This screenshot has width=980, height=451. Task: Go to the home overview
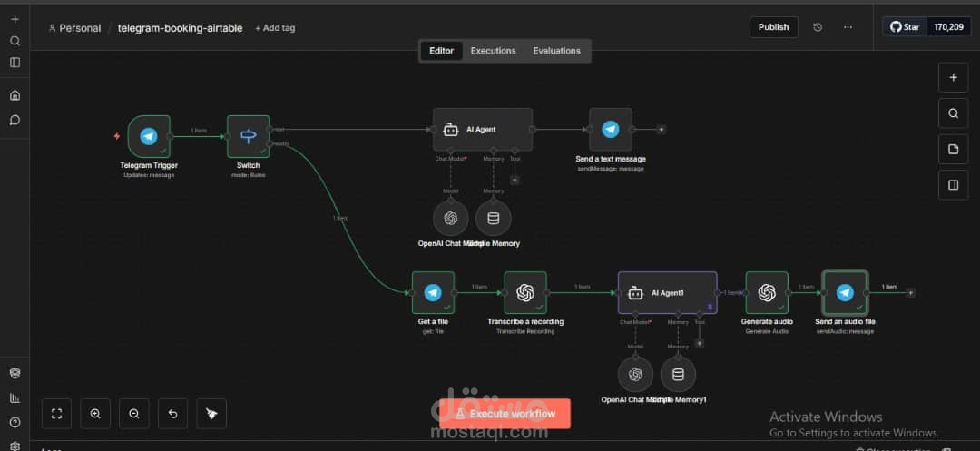point(15,95)
